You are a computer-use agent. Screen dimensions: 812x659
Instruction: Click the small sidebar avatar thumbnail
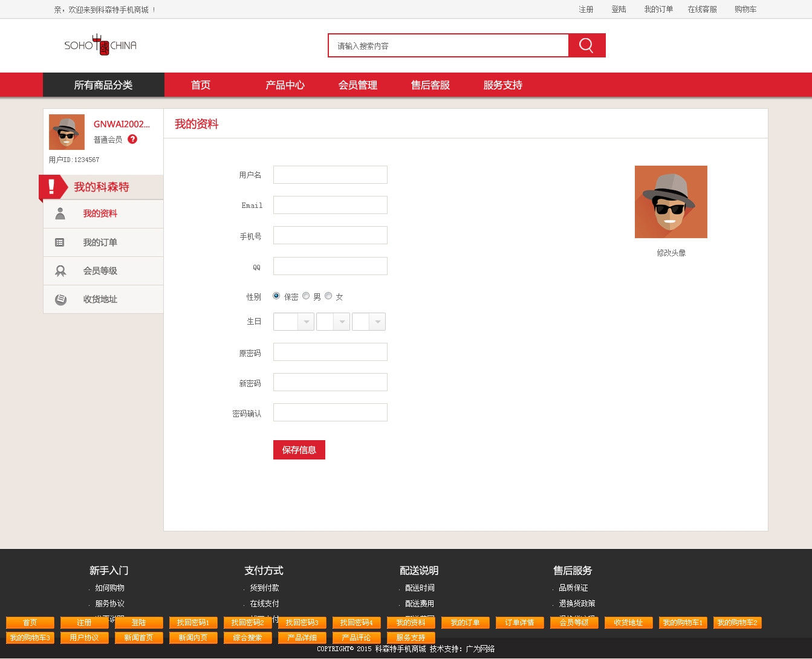tap(67, 132)
